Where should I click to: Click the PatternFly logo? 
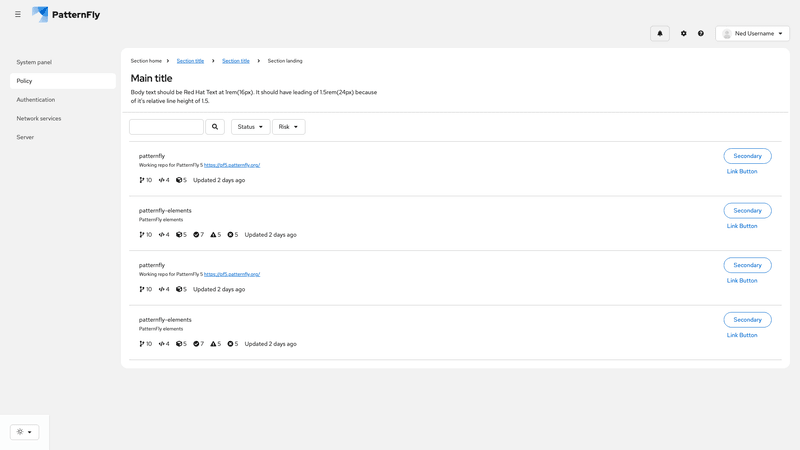click(x=66, y=14)
